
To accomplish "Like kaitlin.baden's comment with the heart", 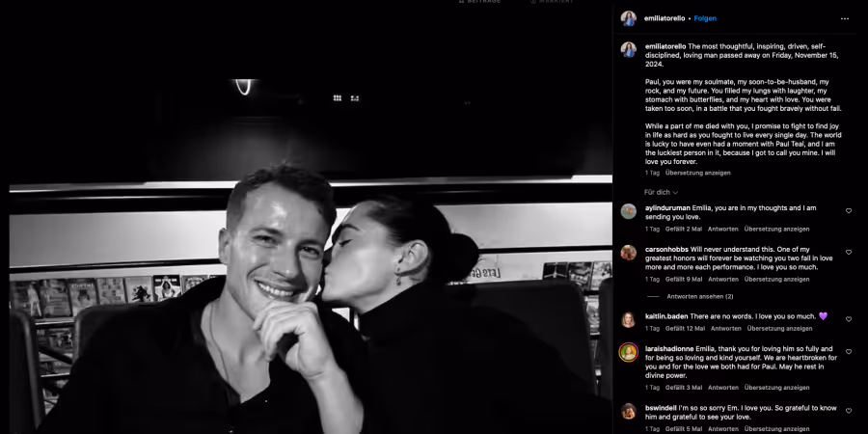I will tap(849, 319).
